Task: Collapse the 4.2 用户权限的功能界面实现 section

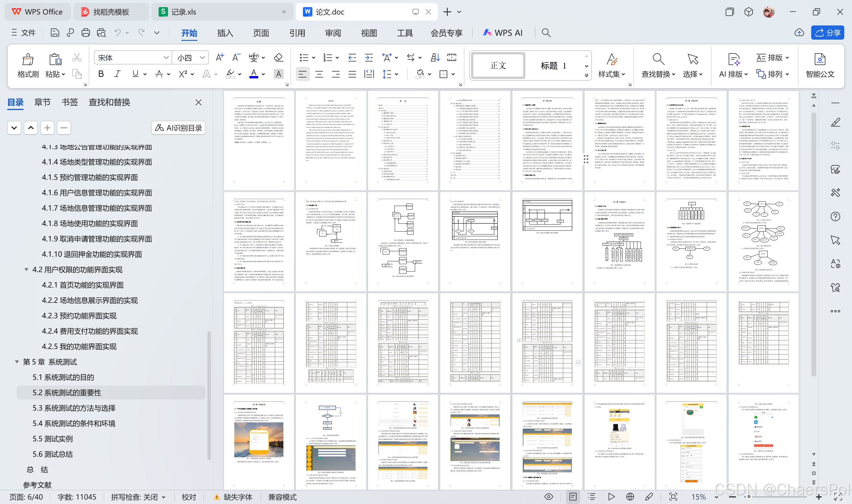Action: 26,269
